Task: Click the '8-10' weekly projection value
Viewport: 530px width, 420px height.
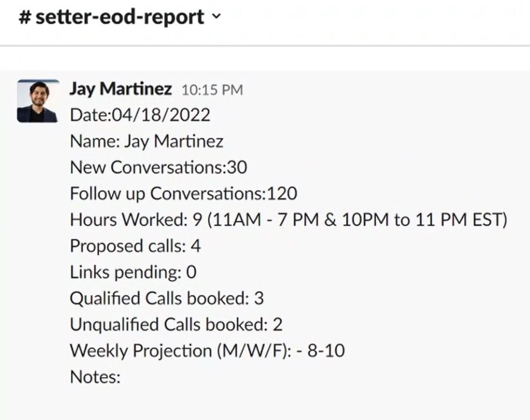Action: [x=326, y=351]
